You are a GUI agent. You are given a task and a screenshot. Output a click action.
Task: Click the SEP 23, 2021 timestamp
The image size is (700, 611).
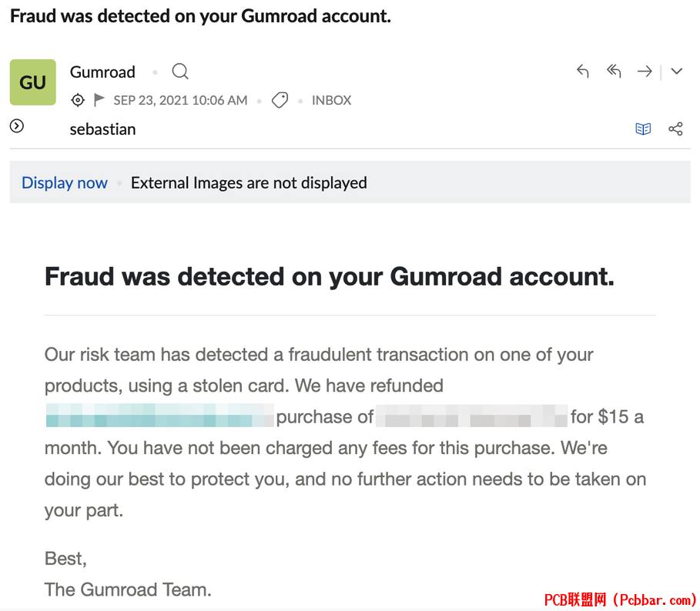(x=180, y=100)
